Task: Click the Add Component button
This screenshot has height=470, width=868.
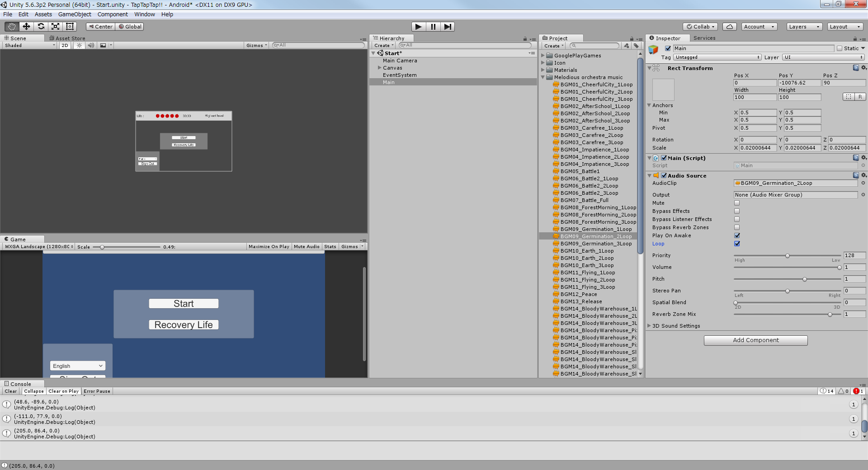Action: [756, 340]
